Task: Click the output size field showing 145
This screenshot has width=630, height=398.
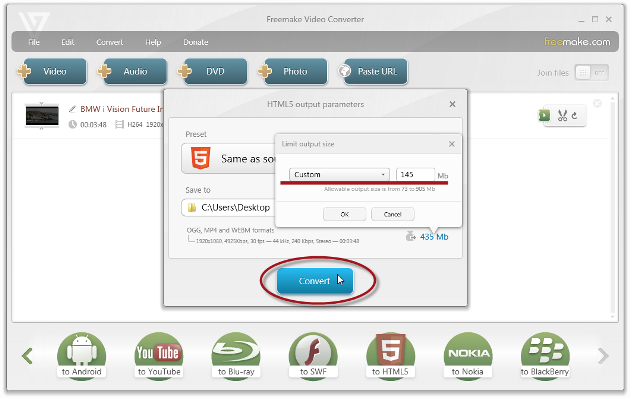Action: click(x=415, y=174)
